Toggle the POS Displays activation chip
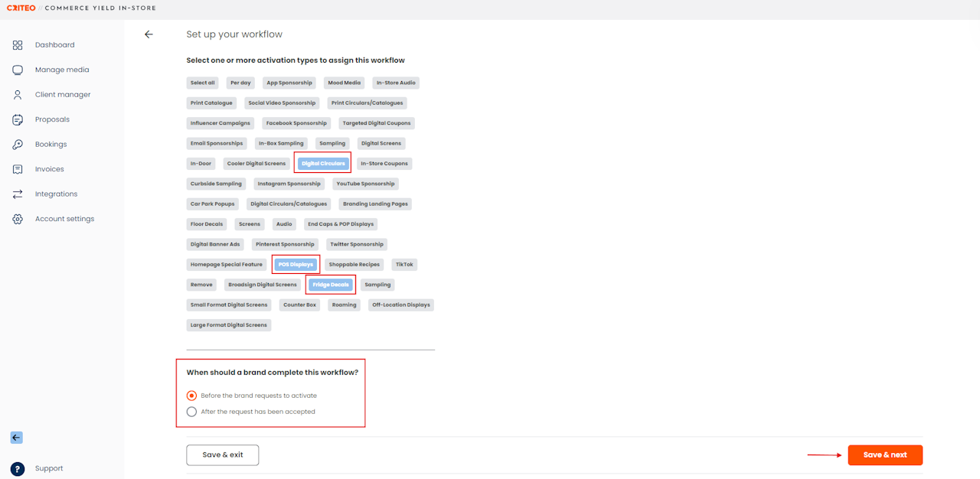This screenshot has height=479, width=980. pyautogui.click(x=296, y=264)
